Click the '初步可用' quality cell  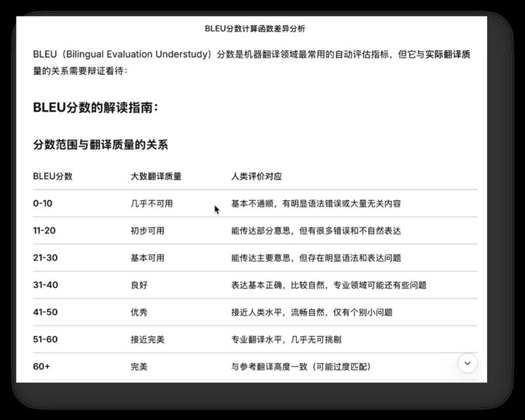coord(148,231)
